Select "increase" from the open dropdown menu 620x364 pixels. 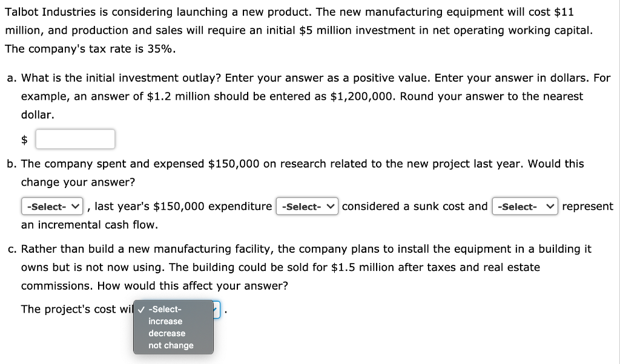[x=165, y=321]
